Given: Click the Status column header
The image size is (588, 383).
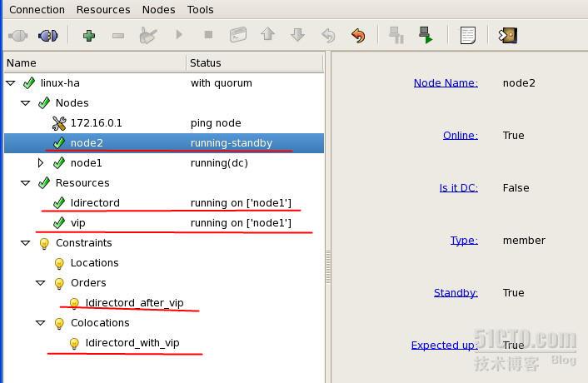Looking at the screenshot, I should click(255, 63).
